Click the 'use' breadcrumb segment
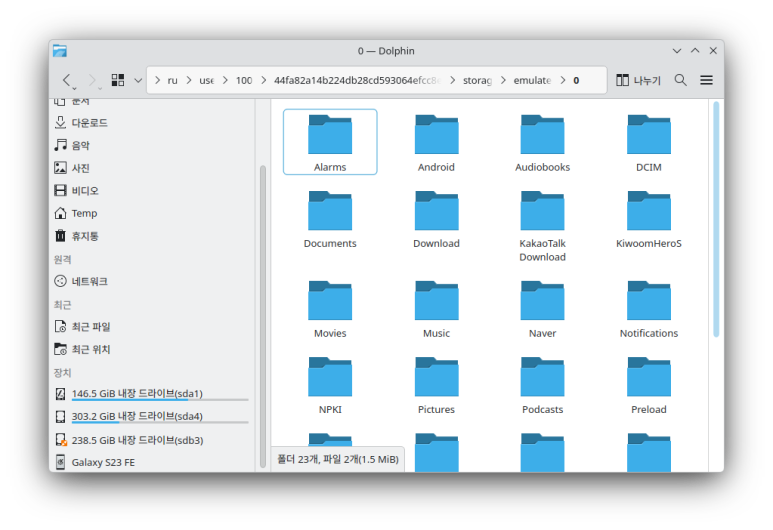Screen dimensions: 773x530 tap(207, 80)
